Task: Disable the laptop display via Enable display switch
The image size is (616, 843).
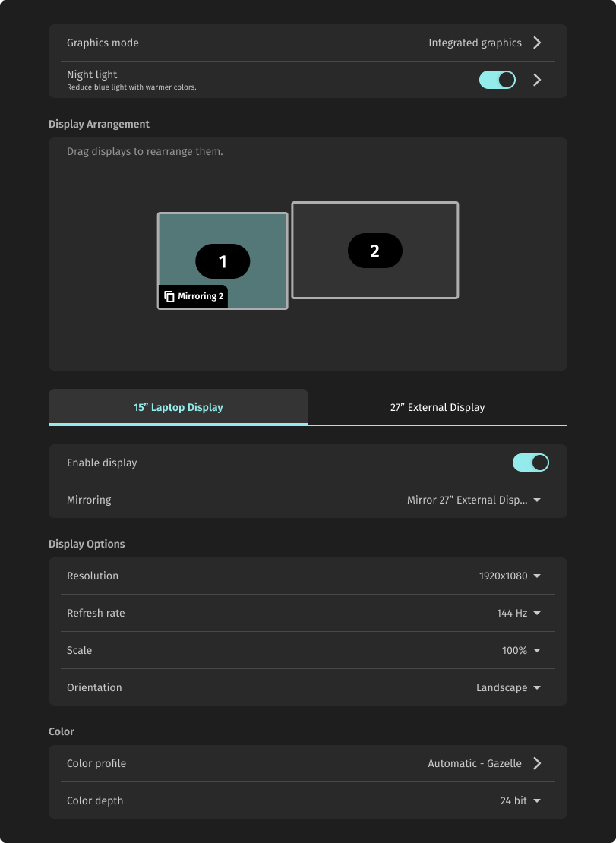Action: coord(530,463)
